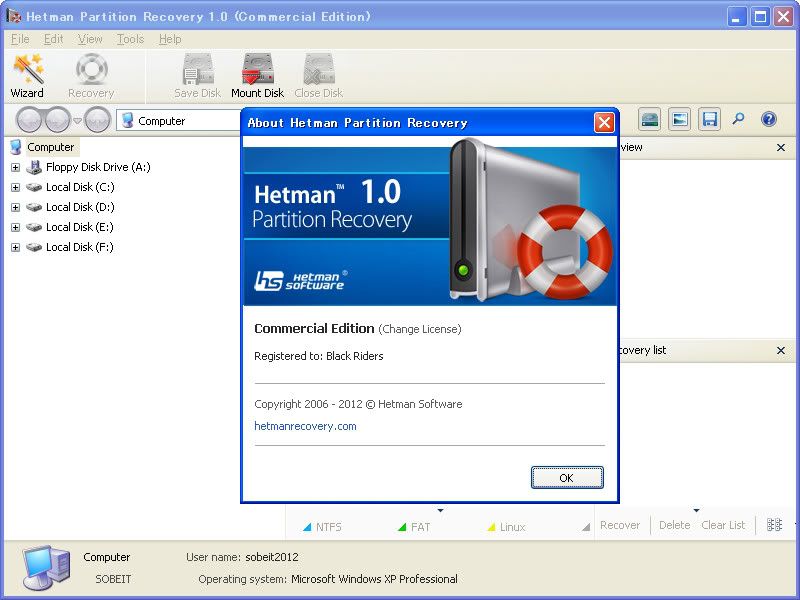The height and width of the screenshot is (600, 800).
Task: Click OK in the About dialog
Action: 567,478
